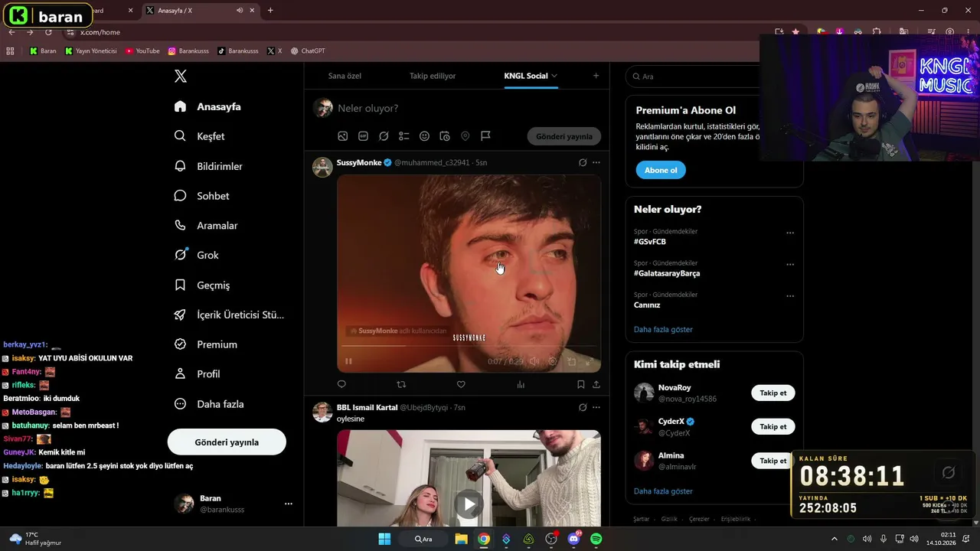Click the large Gönderi yayınla sidebar button
Screen dimensions: 980x551
coord(227,442)
